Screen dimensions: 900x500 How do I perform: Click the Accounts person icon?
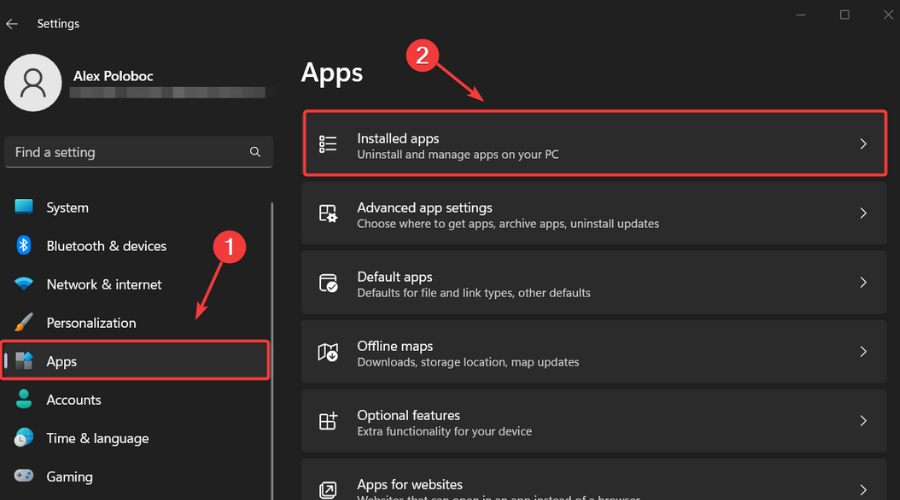click(x=24, y=399)
